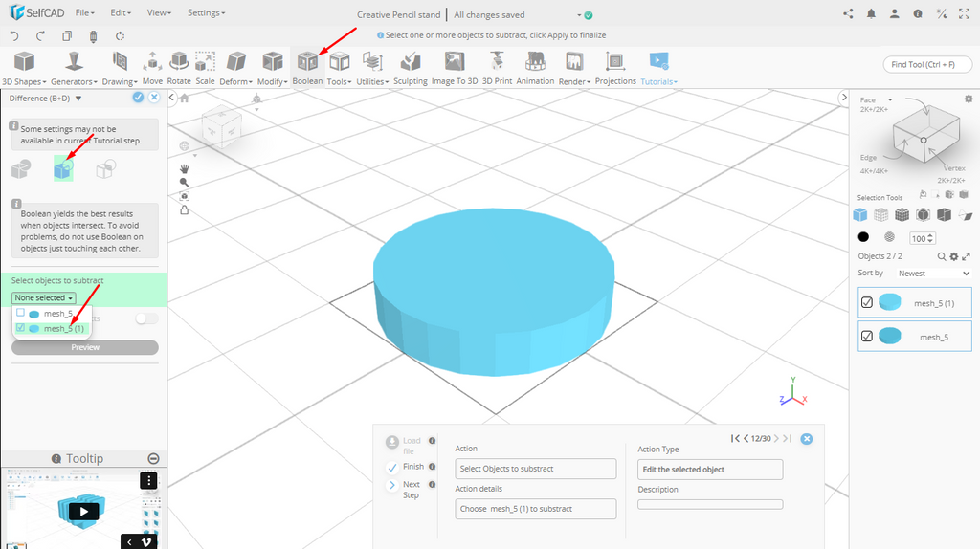Open the 3D Print tool
Image resolution: width=980 pixels, height=549 pixels.
pos(497,69)
